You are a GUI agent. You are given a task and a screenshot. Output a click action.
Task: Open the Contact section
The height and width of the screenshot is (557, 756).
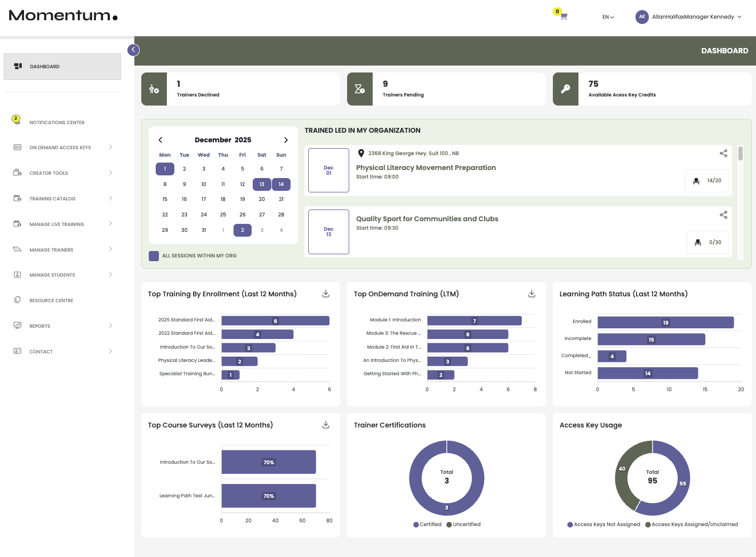tap(40, 351)
